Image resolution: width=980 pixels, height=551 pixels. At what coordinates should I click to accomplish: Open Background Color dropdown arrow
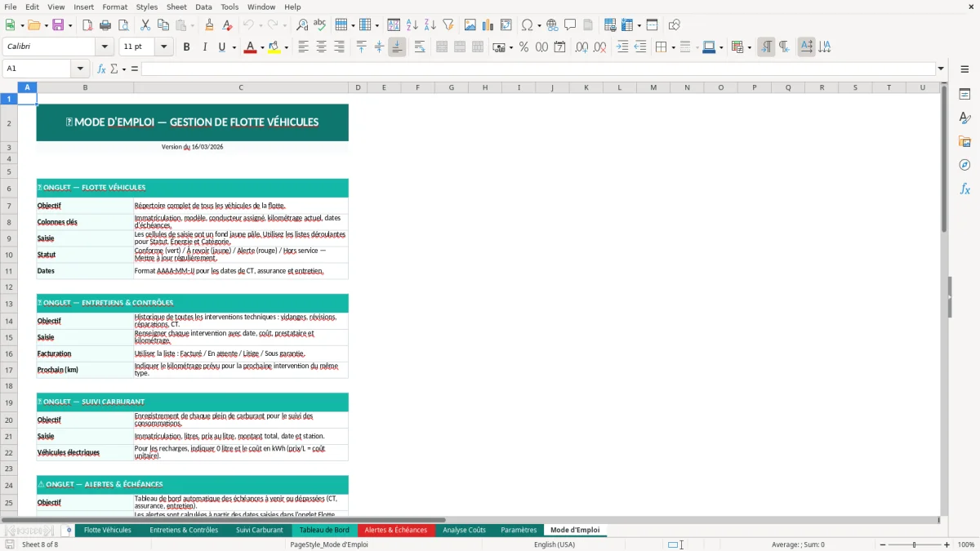click(x=286, y=47)
